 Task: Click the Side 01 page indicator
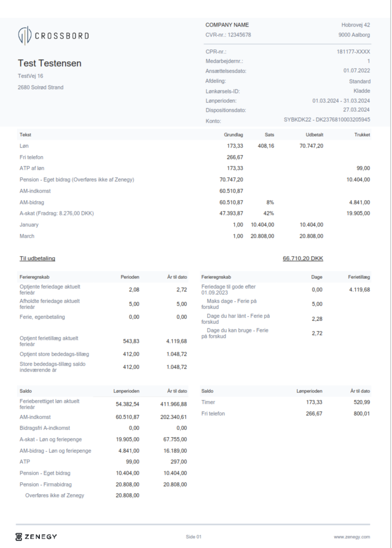pyautogui.click(x=193, y=537)
